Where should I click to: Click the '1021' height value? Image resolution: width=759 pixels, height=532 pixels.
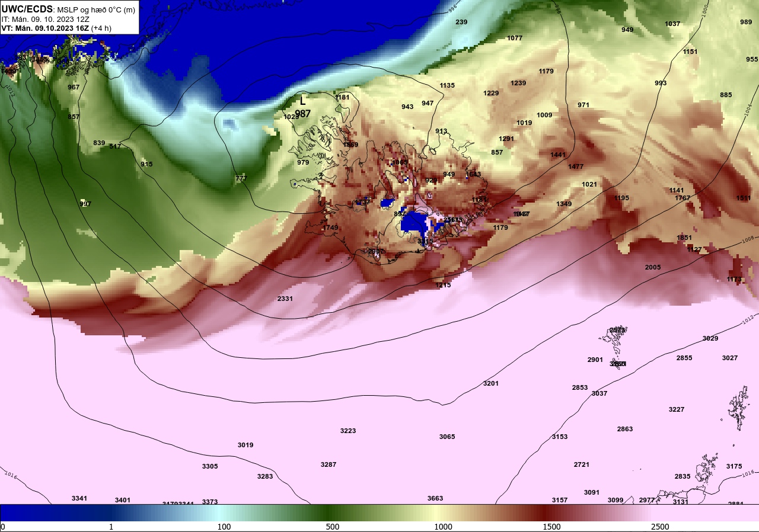point(589,184)
